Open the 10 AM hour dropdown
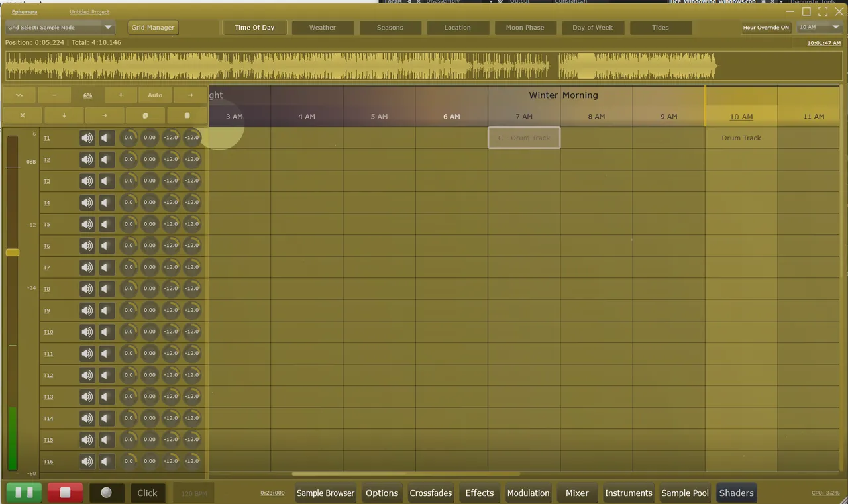This screenshot has width=848, height=504. tap(819, 28)
